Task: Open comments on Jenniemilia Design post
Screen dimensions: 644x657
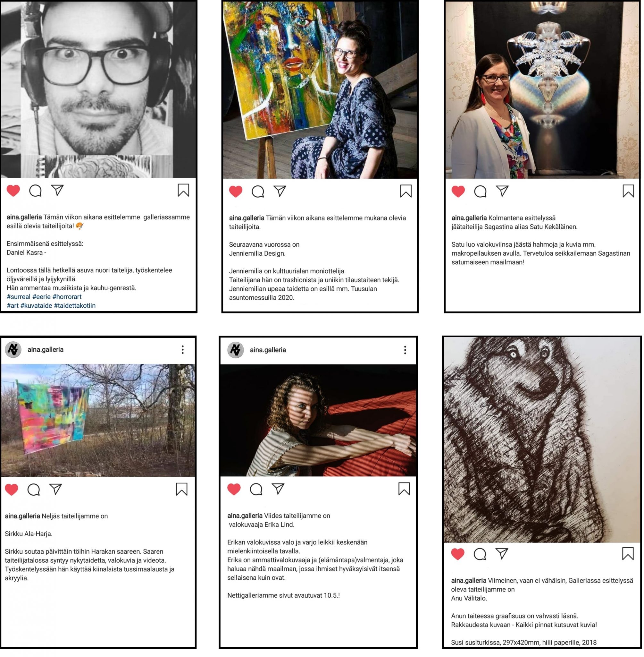Action: (x=258, y=192)
